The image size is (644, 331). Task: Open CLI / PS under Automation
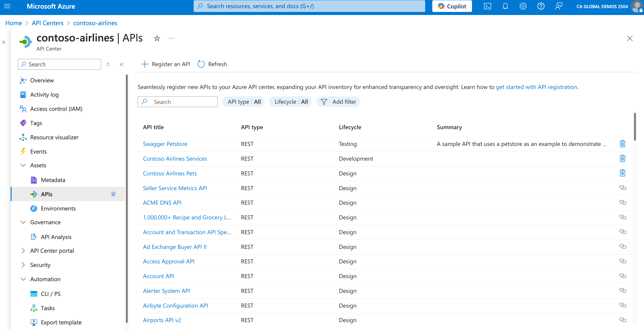click(x=51, y=294)
